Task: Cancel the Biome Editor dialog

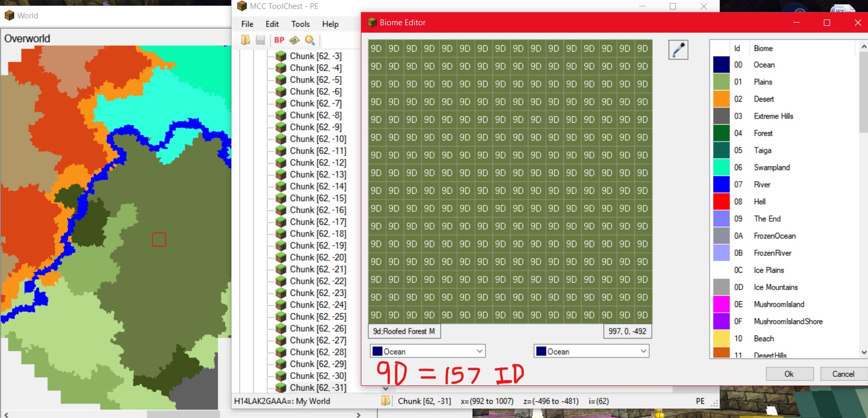Action: point(843,374)
